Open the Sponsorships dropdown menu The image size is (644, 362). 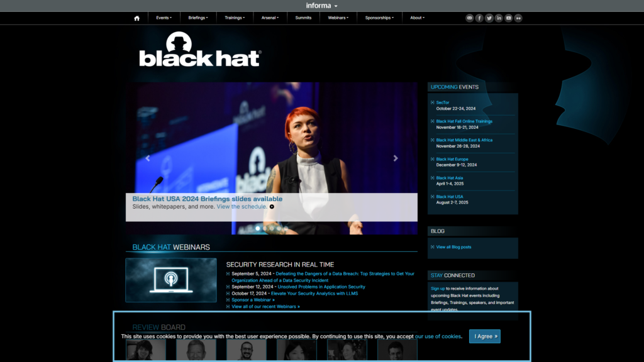click(379, 18)
